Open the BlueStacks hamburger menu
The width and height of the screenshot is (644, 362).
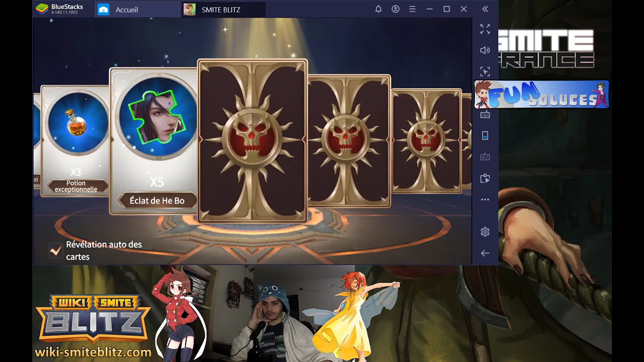412,9
